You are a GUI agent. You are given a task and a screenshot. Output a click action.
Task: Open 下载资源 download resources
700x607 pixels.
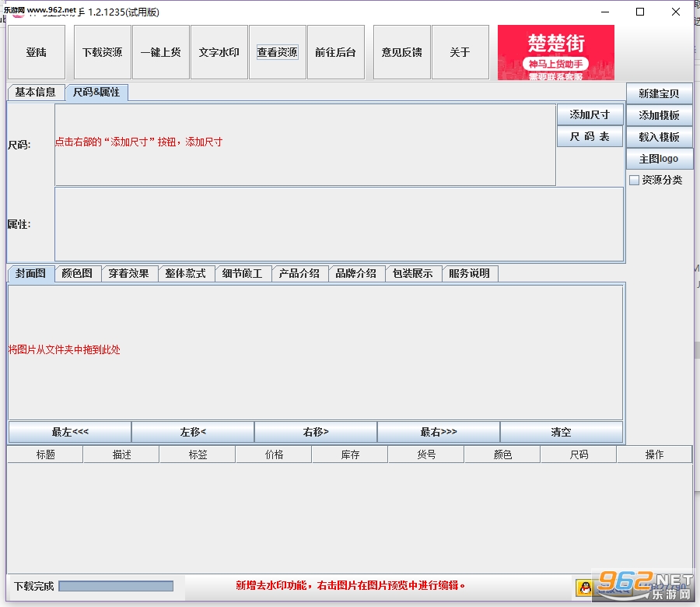[x=102, y=52]
